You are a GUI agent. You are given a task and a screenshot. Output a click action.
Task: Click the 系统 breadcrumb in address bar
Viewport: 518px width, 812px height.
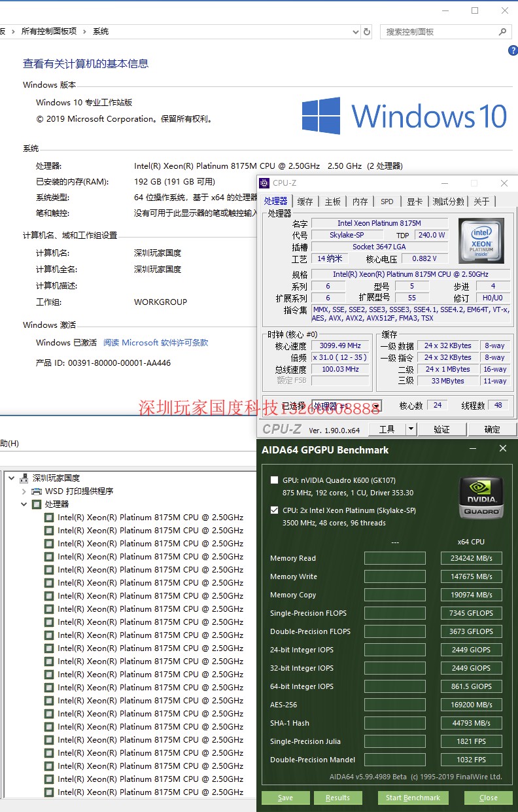(x=101, y=31)
